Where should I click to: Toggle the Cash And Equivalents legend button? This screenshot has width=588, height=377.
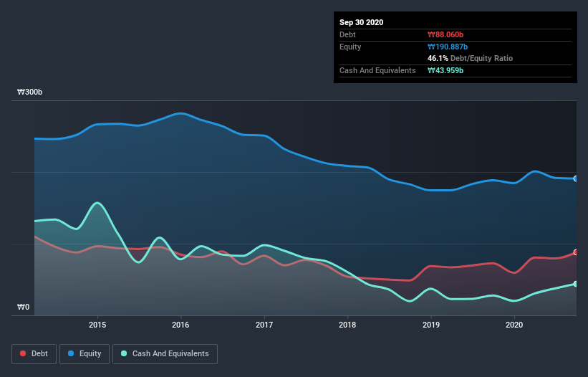pyautogui.click(x=165, y=354)
